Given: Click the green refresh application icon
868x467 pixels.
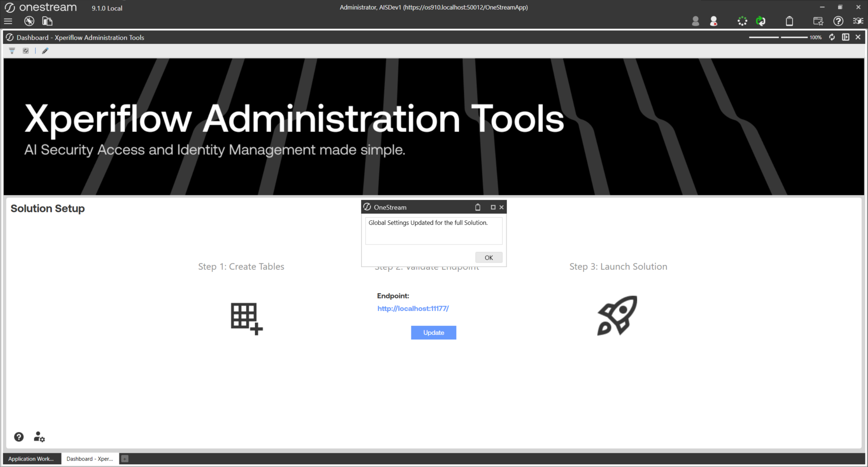Looking at the screenshot, I should tap(761, 21).
